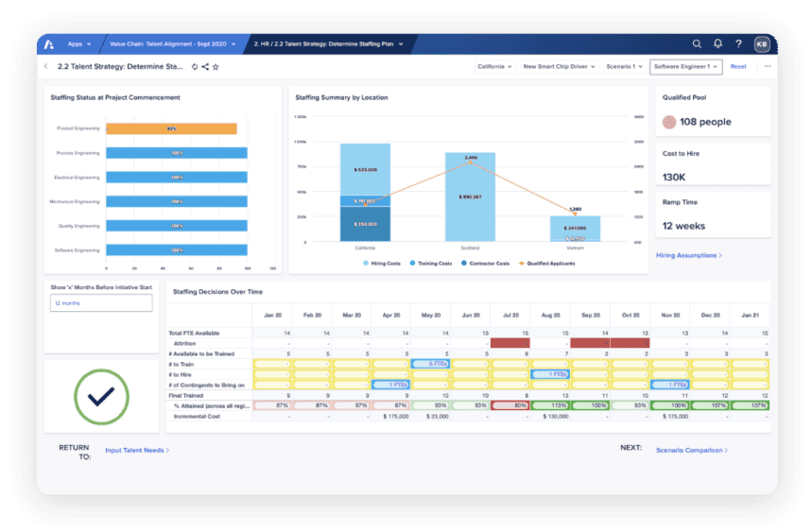Toggle Hiring Costs legend swatch

(x=366, y=264)
